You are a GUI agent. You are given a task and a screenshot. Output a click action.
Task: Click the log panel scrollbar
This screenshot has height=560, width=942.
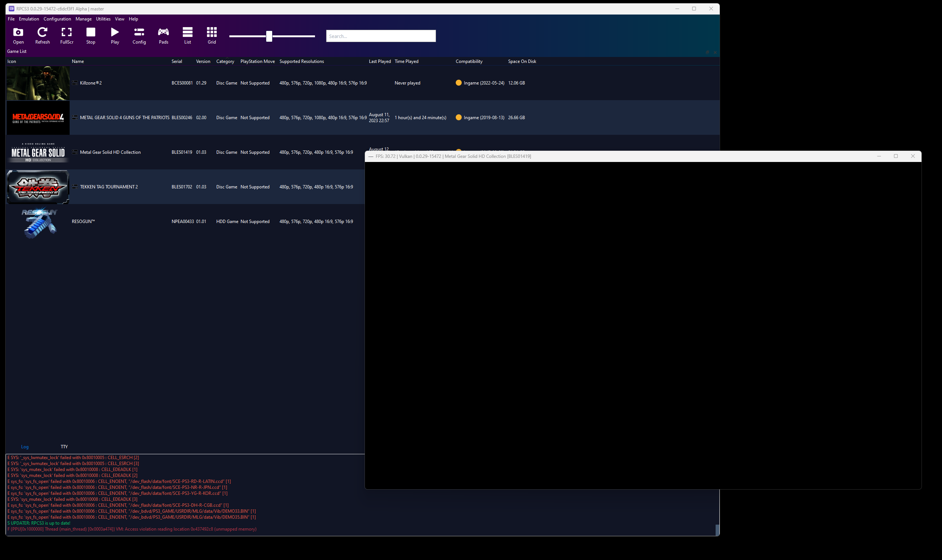pyautogui.click(x=717, y=530)
